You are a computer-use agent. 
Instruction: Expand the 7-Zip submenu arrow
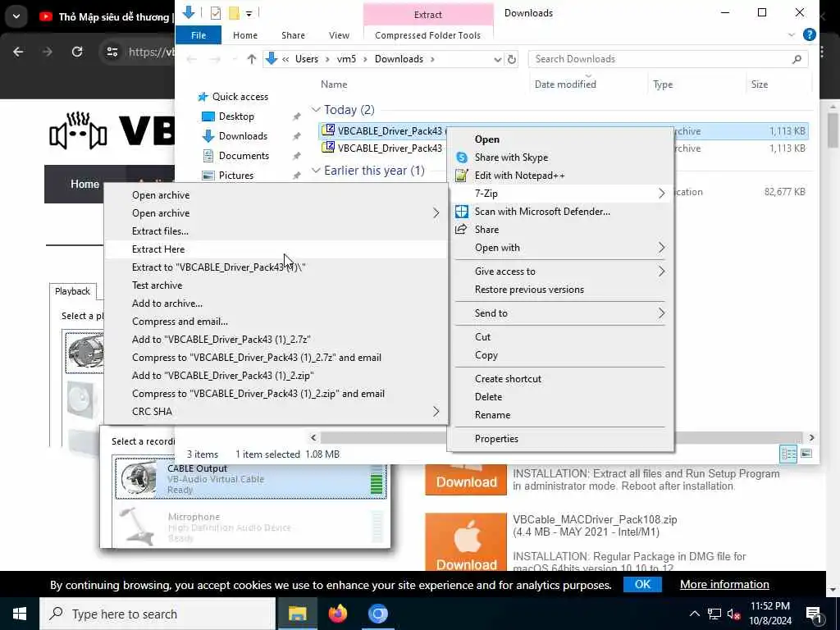(662, 194)
